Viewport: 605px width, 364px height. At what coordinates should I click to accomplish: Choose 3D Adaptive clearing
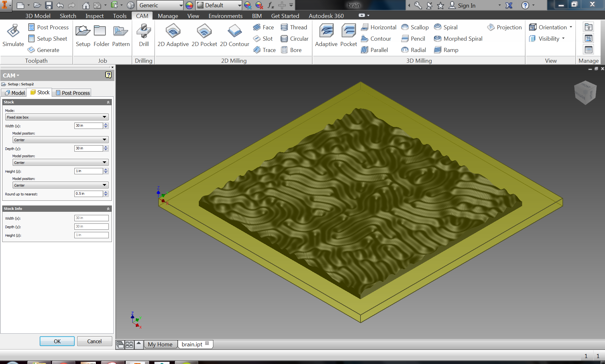pyautogui.click(x=326, y=36)
